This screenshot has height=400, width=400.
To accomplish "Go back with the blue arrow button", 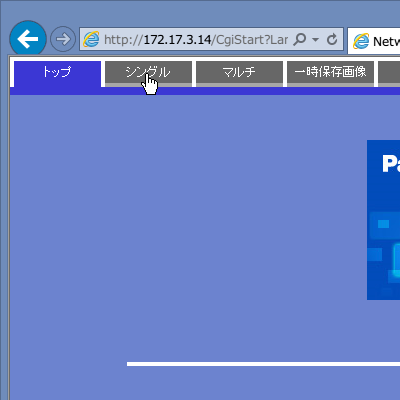I will (28, 39).
